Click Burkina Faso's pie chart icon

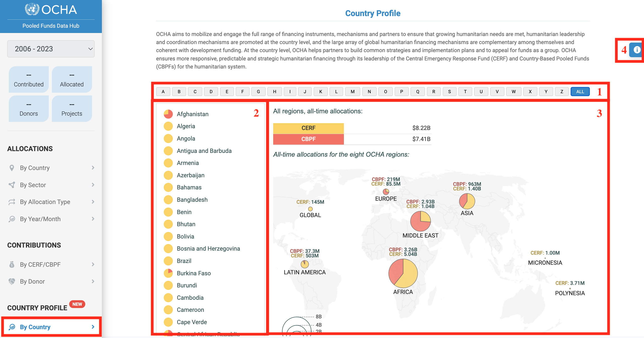click(168, 273)
